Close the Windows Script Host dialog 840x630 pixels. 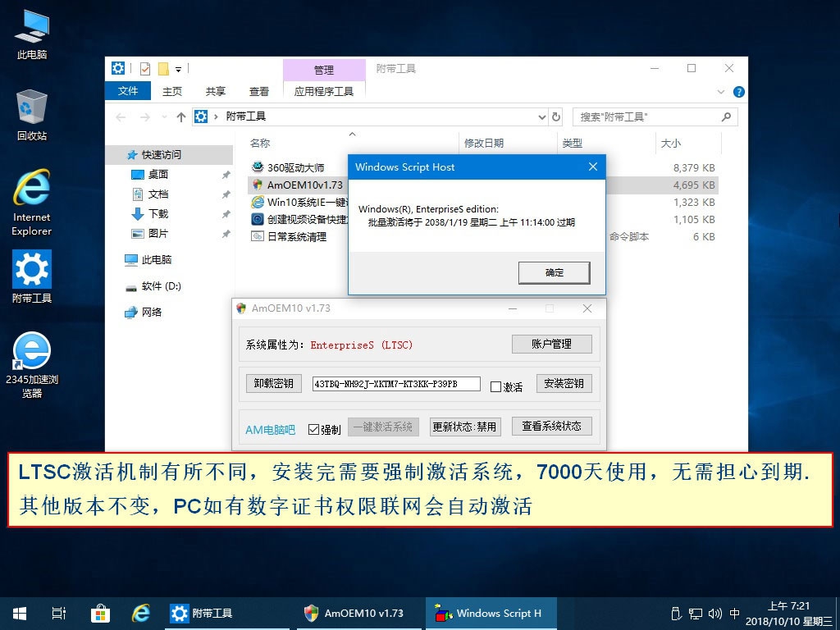(592, 167)
